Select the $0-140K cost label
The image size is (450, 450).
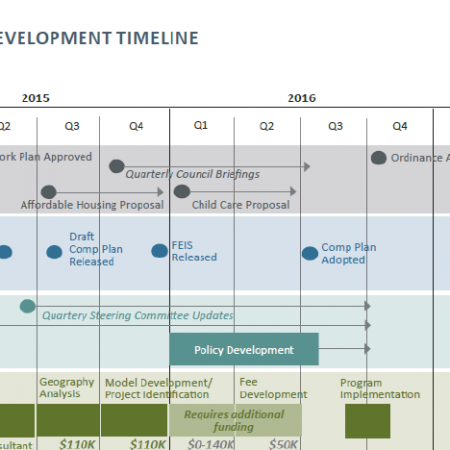(211, 444)
